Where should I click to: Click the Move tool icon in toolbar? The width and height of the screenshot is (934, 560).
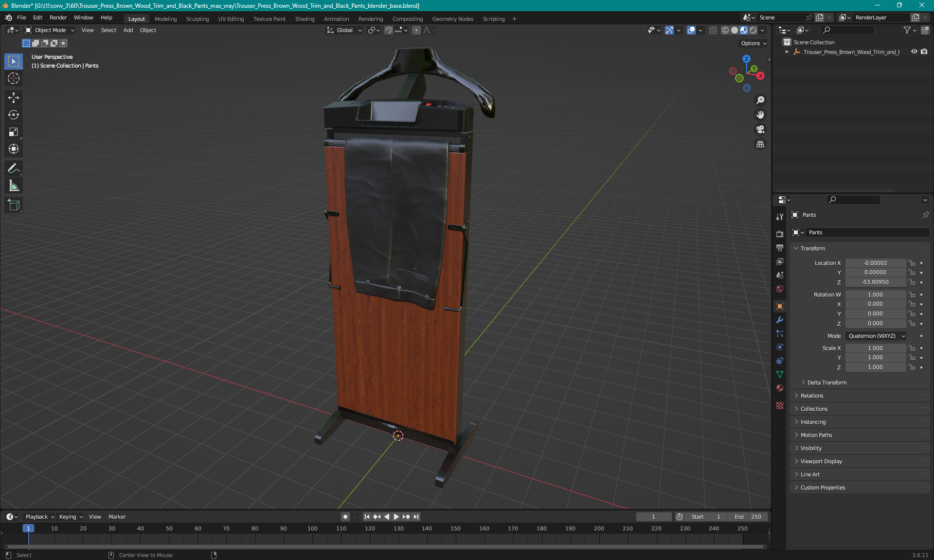[15, 97]
